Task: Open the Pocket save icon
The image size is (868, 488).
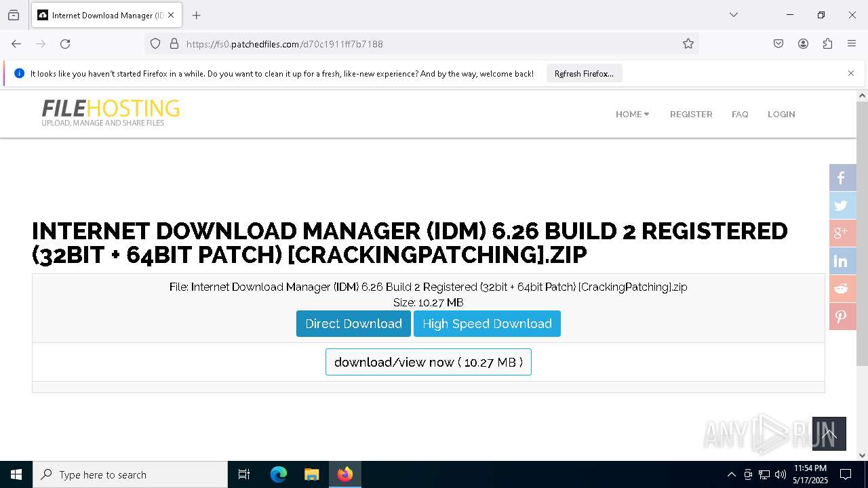Action: coord(778,43)
